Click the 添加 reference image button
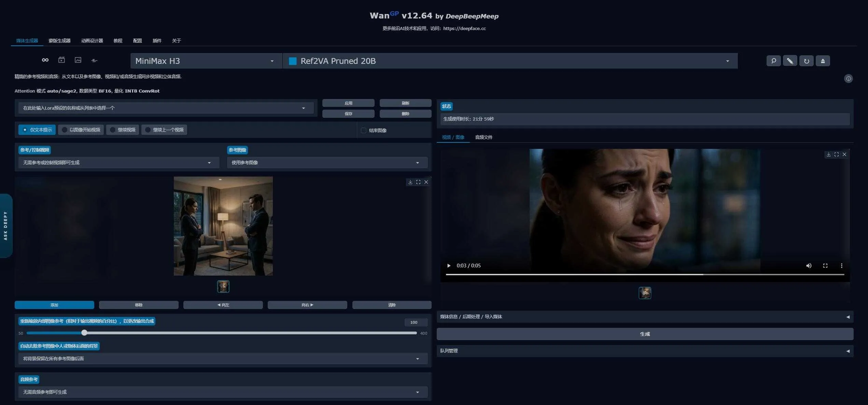Image resolution: width=868 pixels, height=405 pixels. click(x=54, y=305)
